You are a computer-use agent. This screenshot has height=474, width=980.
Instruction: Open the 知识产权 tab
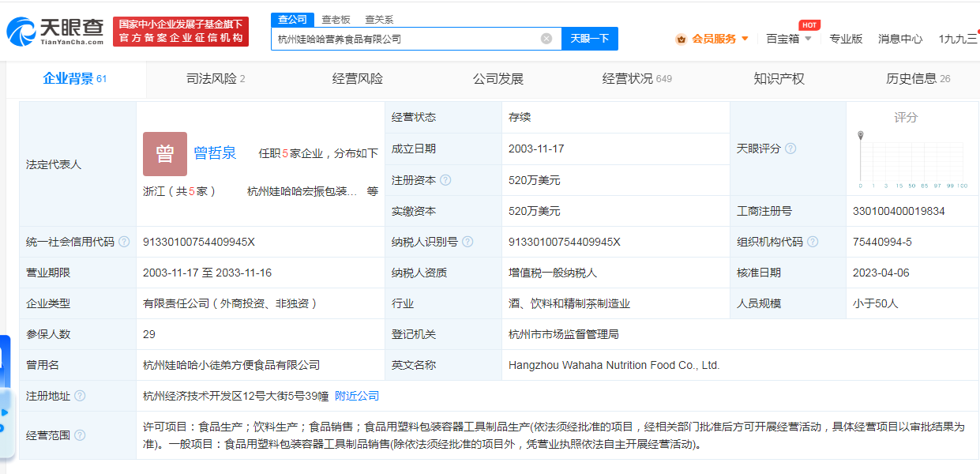point(779,79)
